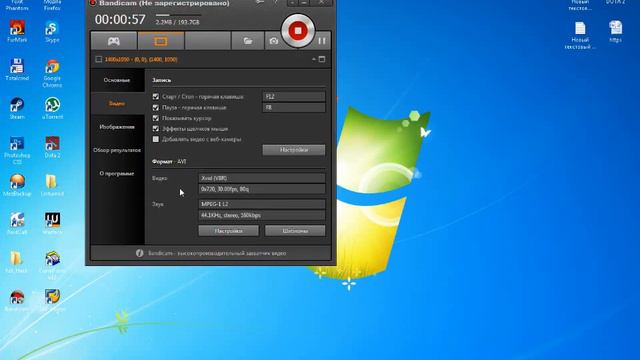This screenshot has height=360, width=640.
Task: Expand the small arrow in target area row
Action: pyautogui.click(x=313, y=59)
